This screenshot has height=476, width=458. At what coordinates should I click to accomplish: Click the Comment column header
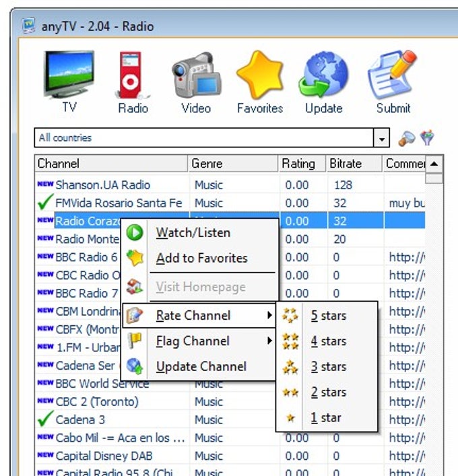404,164
